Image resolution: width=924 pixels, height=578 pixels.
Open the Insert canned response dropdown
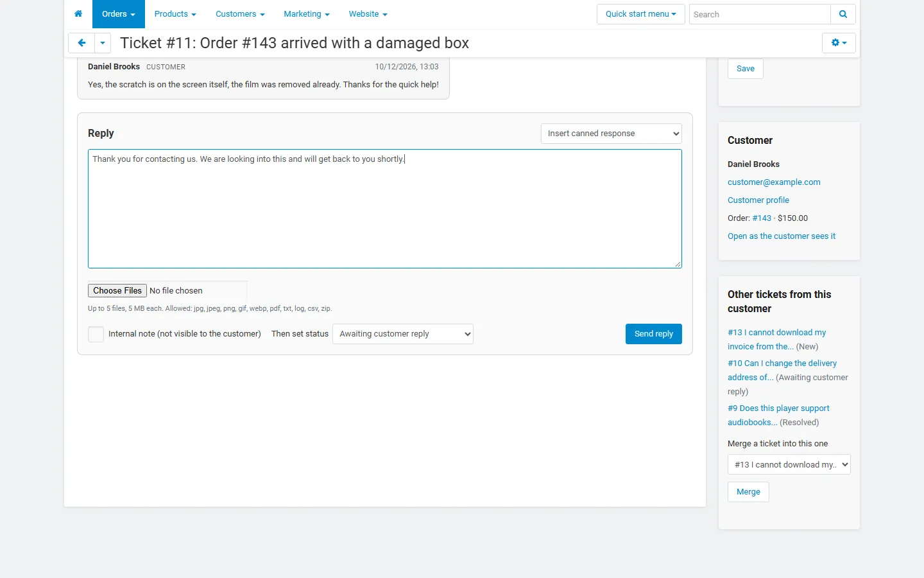tap(612, 134)
